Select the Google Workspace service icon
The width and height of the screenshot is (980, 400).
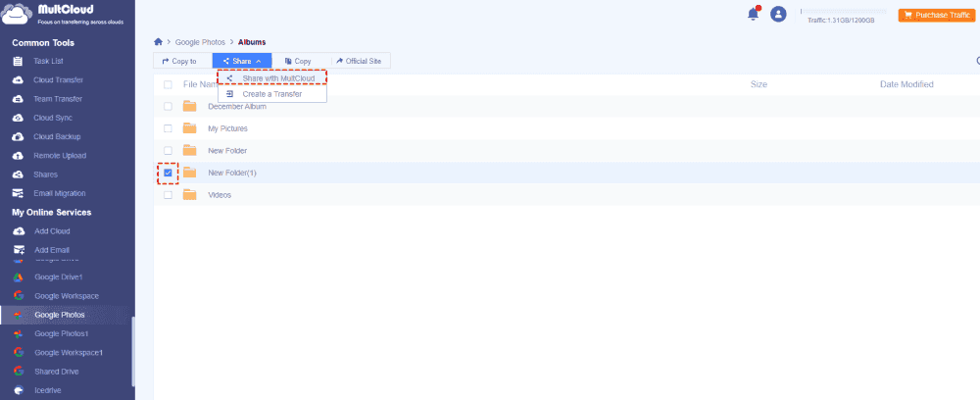[x=19, y=296]
